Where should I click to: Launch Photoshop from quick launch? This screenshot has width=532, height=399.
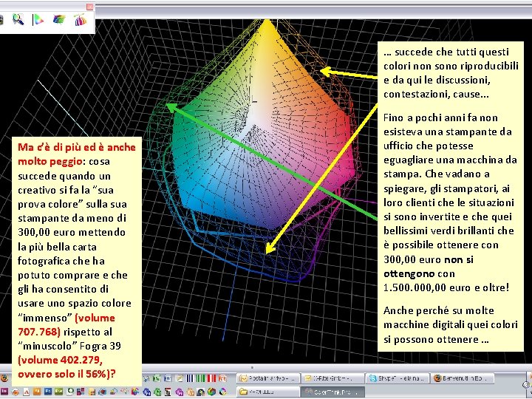click(x=48, y=391)
